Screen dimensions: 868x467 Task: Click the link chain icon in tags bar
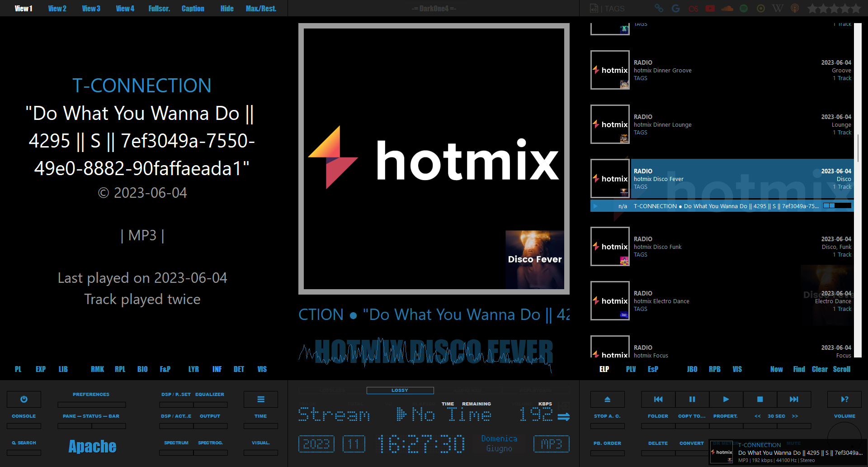tap(659, 8)
